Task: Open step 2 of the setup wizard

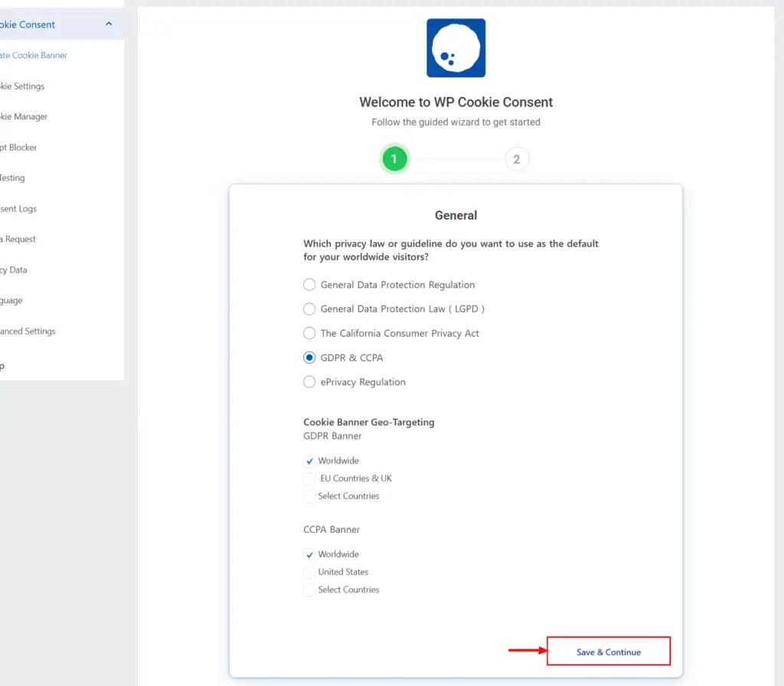Action: [x=517, y=158]
